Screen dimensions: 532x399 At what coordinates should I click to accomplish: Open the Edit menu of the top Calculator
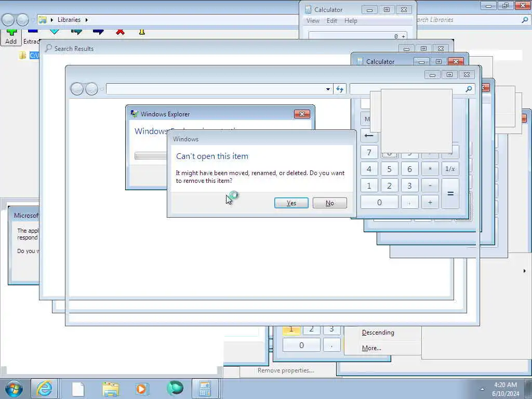[331, 21]
